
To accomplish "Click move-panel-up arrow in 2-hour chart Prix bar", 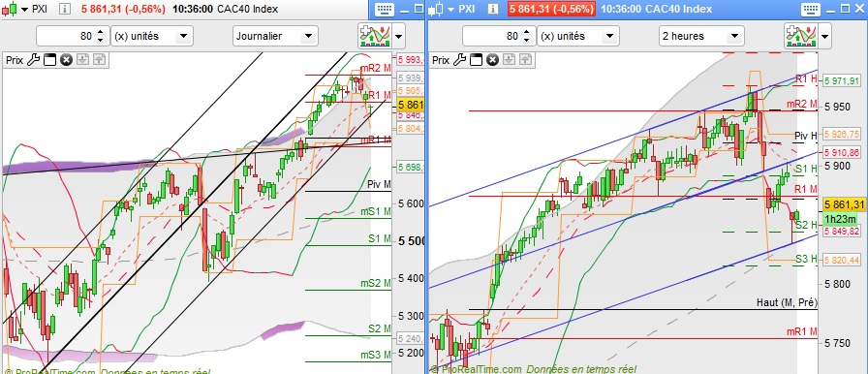I will [525, 60].
